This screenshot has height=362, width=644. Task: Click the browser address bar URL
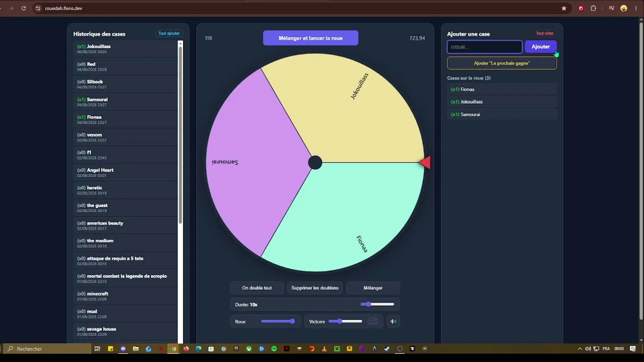[63, 9]
